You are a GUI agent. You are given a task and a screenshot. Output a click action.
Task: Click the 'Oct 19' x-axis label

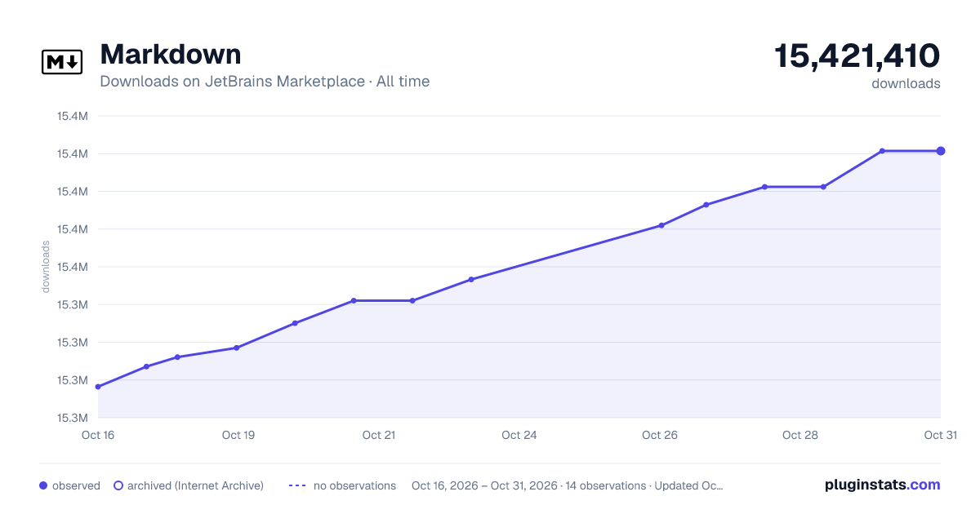pyautogui.click(x=238, y=435)
